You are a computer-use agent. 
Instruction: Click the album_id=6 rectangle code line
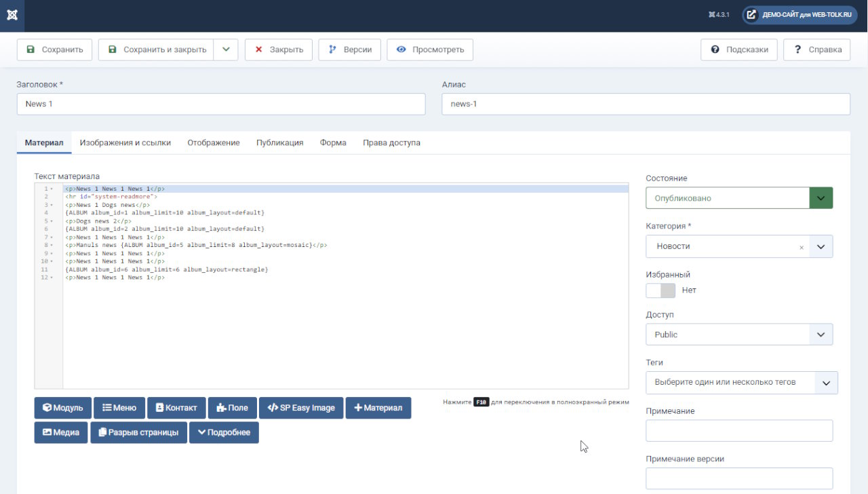(x=166, y=269)
